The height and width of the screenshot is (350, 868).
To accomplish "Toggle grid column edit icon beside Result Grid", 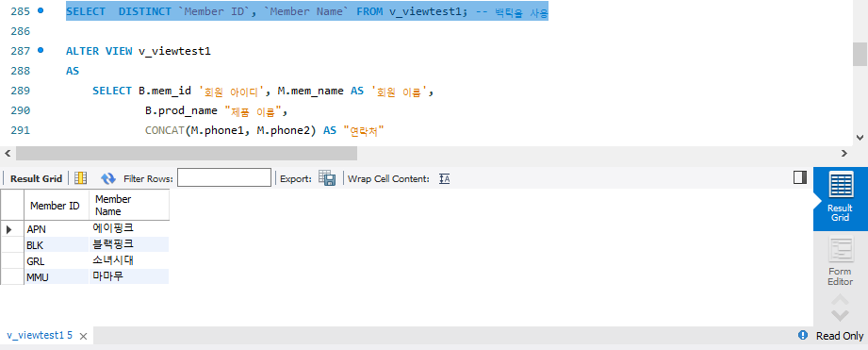I will (81, 178).
